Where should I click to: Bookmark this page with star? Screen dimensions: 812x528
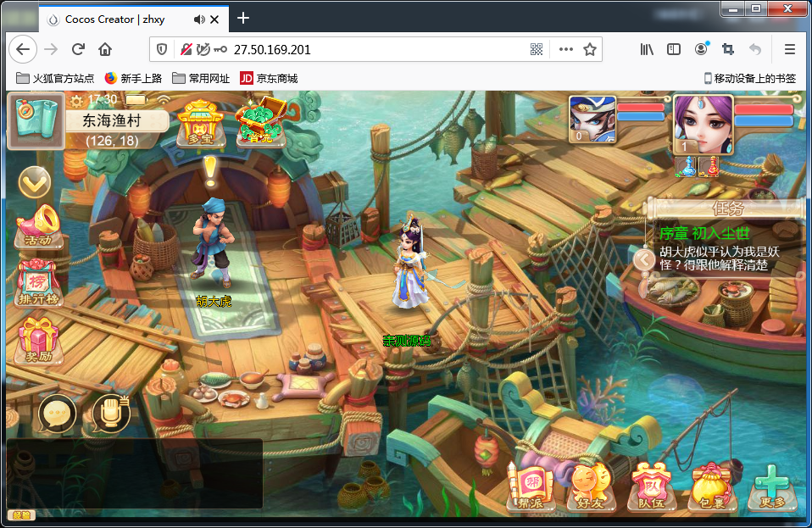[589, 50]
